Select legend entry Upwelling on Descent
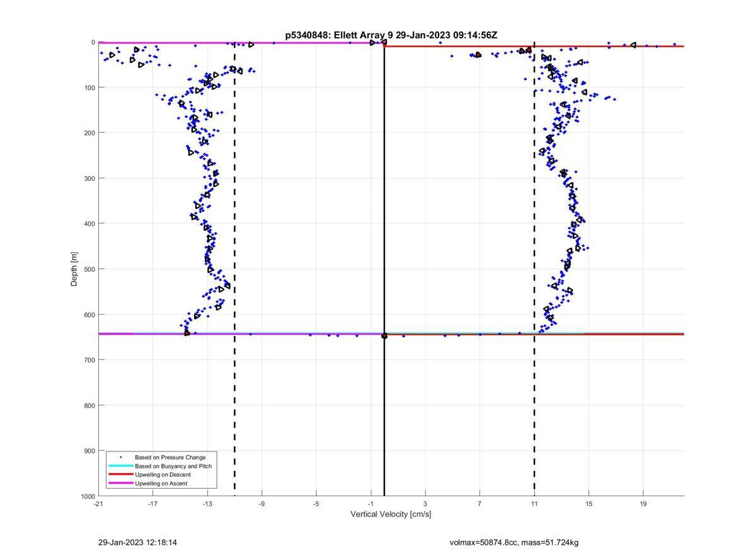Screen dimensions: 756x558 point(163,474)
